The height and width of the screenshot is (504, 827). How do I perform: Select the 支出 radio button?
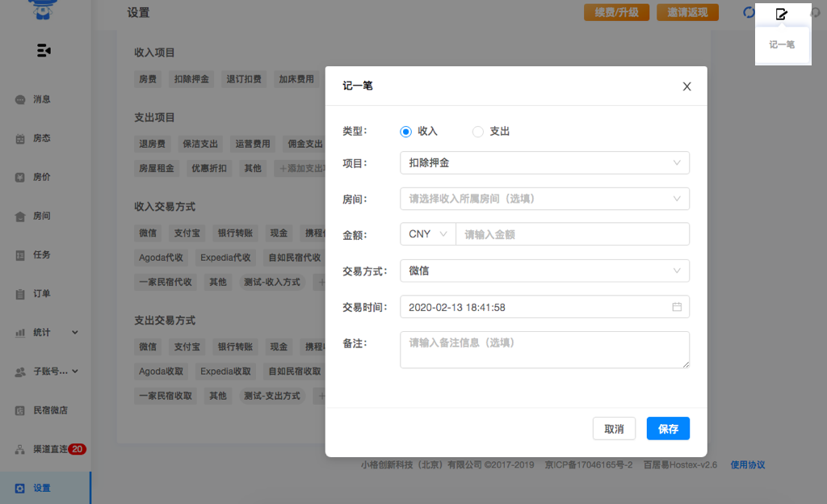[x=478, y=132]
